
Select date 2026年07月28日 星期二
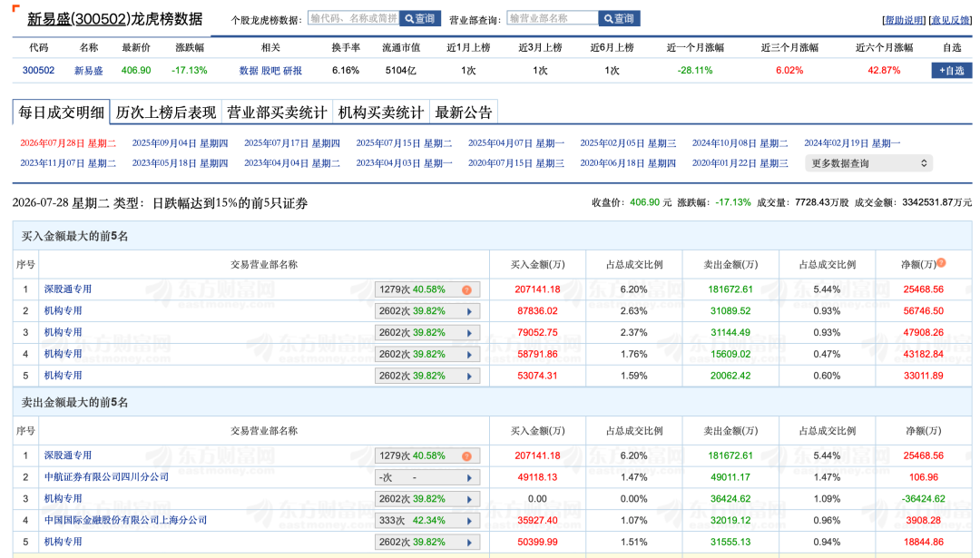[x=68, y=143]
